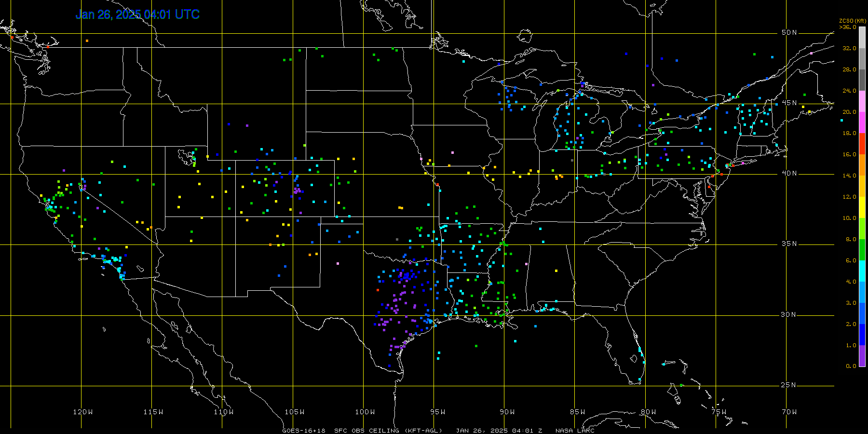Click the '110W' longitude label
The width and height of the screenshot is (868, 434).
tap(224, 412)
